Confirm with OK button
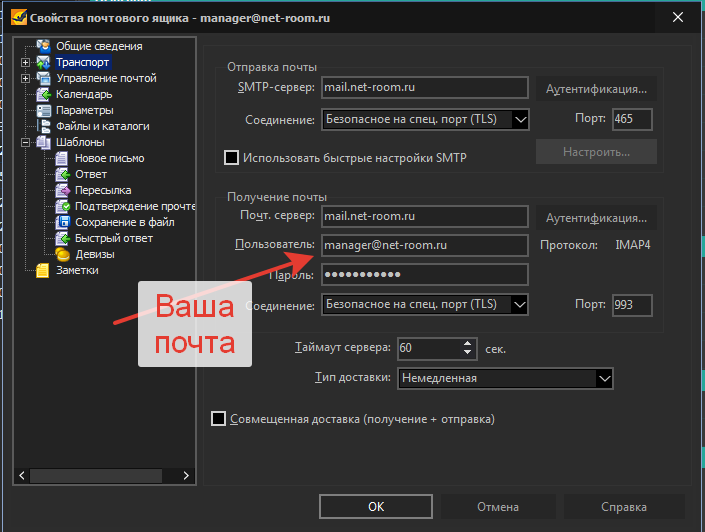The height and width of the screenshot is (532, 705). point(376,507)
